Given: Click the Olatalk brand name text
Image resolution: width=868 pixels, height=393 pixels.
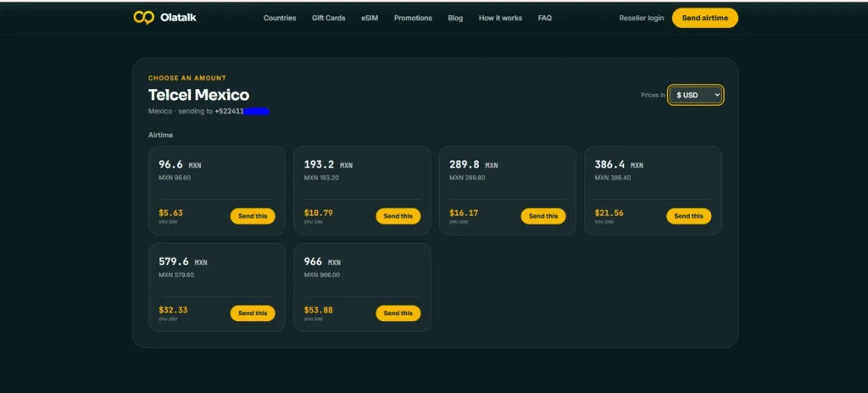Looking at the screenshot, I should 178,18.
